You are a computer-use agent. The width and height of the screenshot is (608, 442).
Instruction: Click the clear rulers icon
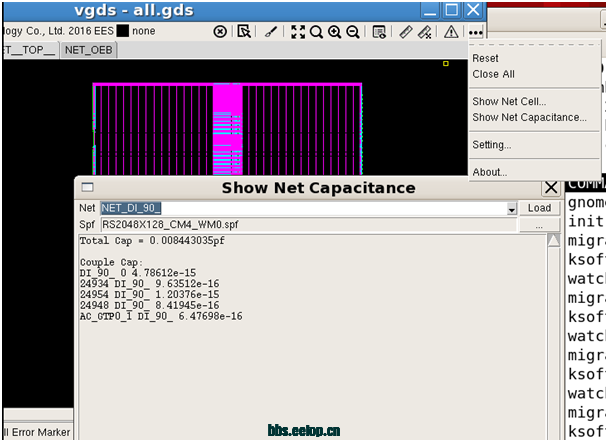[425, 32]
